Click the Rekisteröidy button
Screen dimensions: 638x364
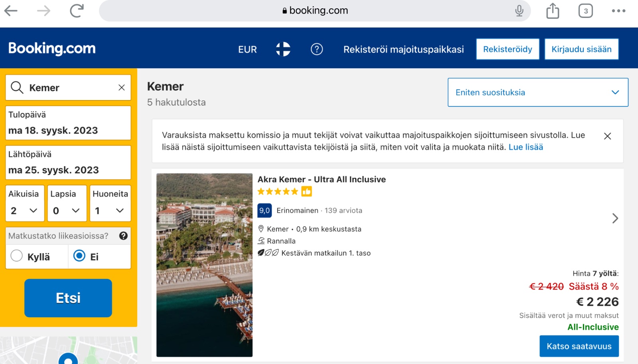point(508,49)
